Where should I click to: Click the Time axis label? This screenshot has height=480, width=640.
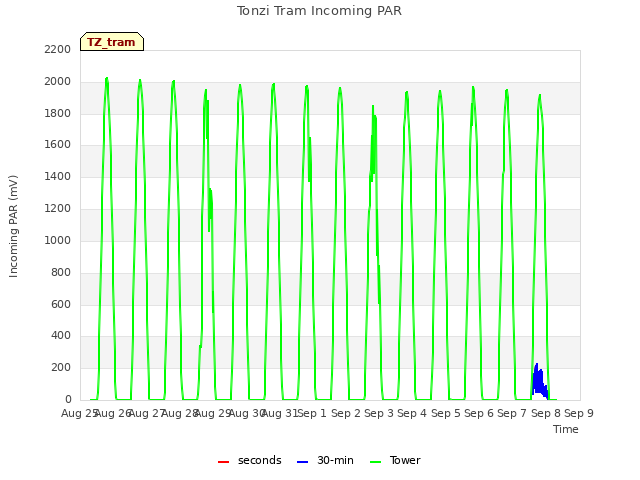[566, 429]
